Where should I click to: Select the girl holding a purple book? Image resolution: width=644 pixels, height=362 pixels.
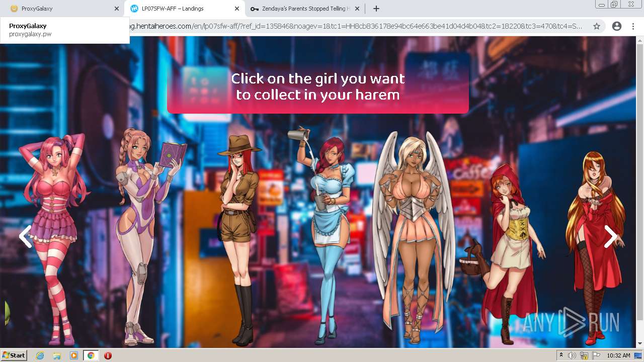coord(146,236)
